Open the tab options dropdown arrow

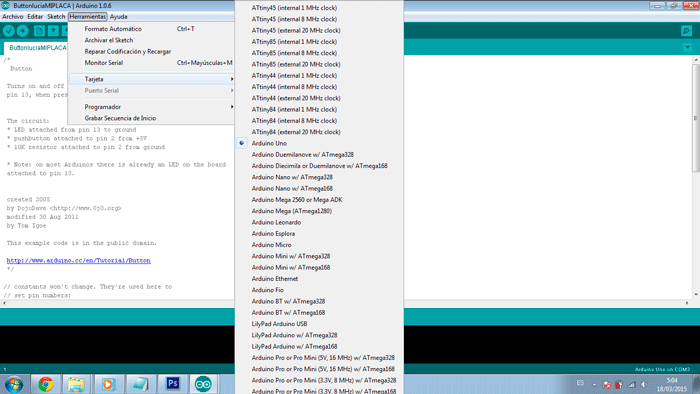(x=688, y=47)
